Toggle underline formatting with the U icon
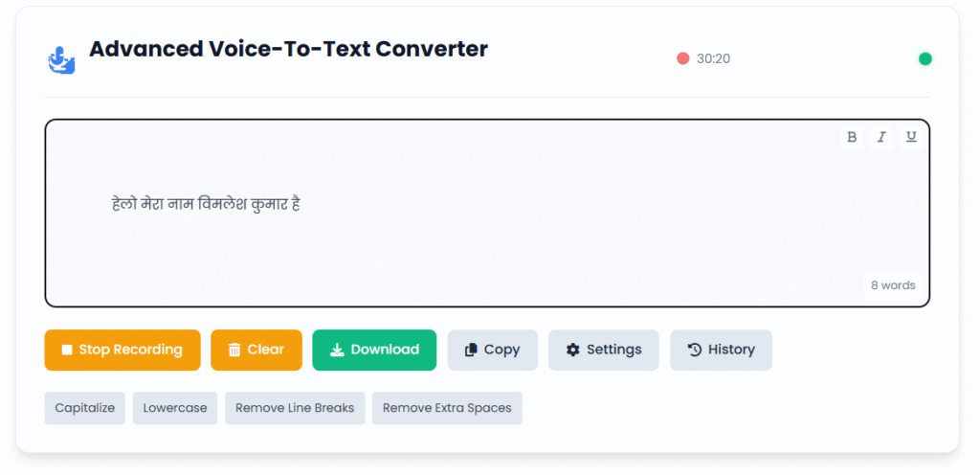Viewport: 980px width, 475px height. (x=911, y=138)
